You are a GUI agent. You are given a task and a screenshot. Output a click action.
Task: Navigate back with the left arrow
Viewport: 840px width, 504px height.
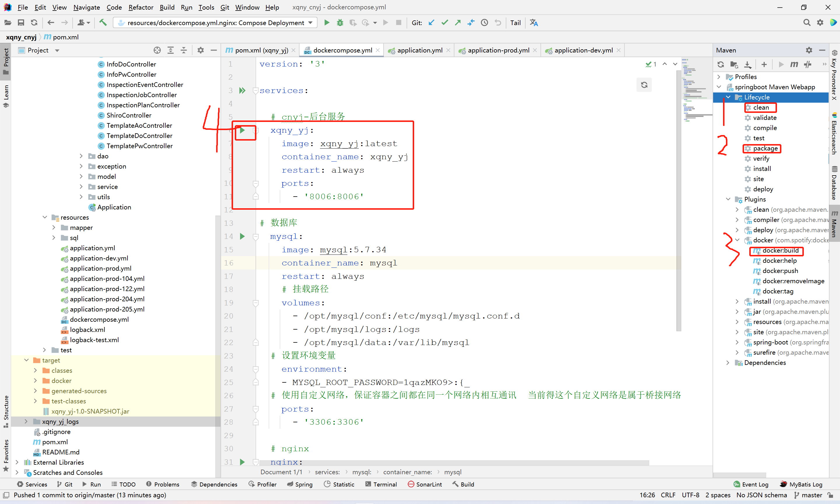coord(51,23)
